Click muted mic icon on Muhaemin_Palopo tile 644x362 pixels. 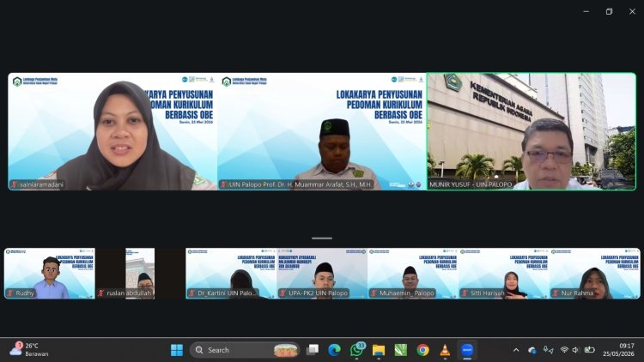pyautogui.click(x=374, y=293)
